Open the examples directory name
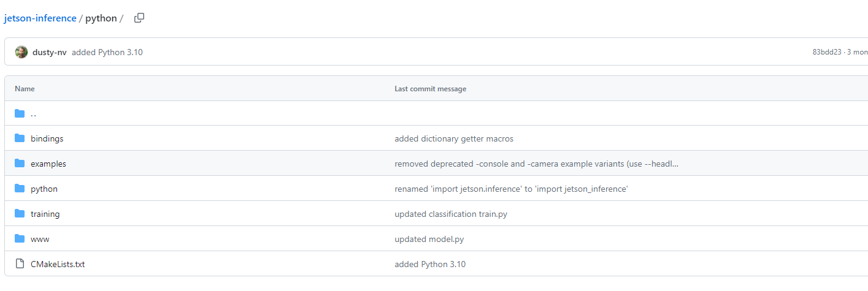Viewport: 868px width, 291px height. 48,164
